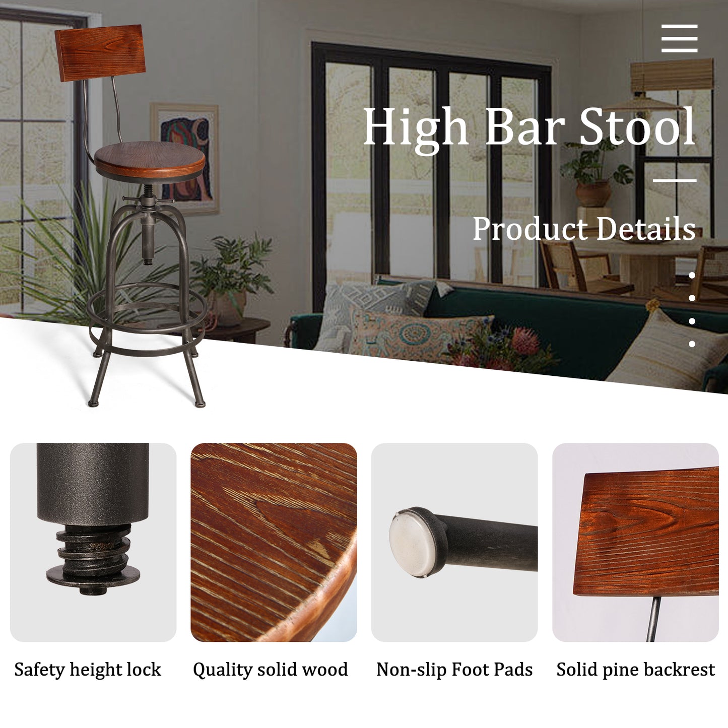Click the white divider line under title
Screen dimensions: 728x728
(675, 180)
